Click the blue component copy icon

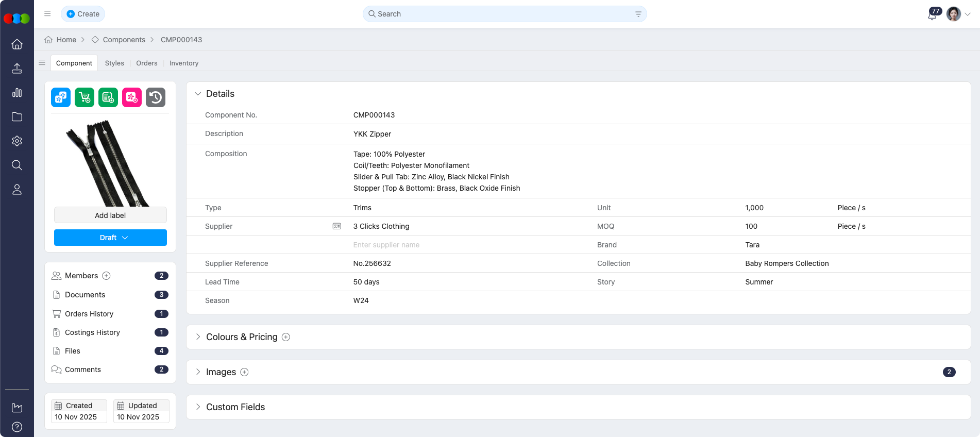click(x=61, y=97)
